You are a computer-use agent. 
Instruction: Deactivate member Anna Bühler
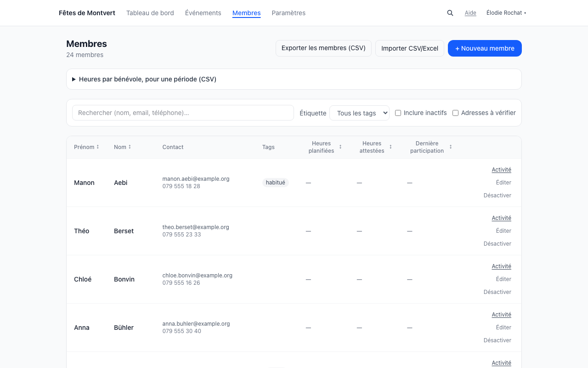click(x=498, y=340)
